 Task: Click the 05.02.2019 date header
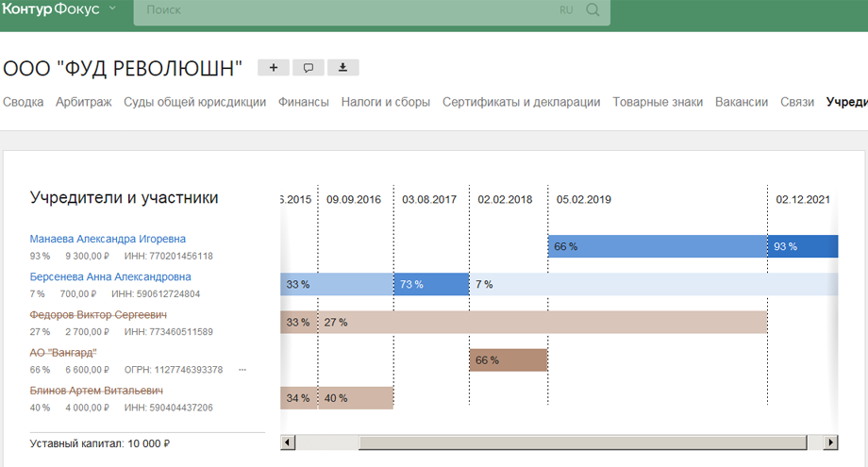pos(583,199)
